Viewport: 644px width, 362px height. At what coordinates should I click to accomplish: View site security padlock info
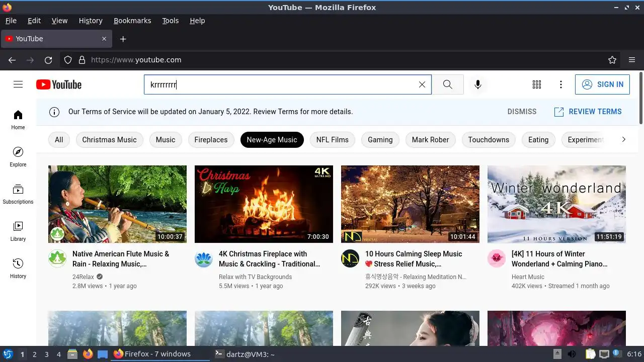click(x=82, y=60)
